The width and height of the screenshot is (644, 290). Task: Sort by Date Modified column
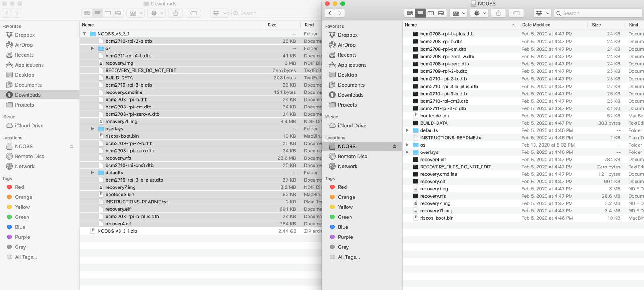[536, 25]
